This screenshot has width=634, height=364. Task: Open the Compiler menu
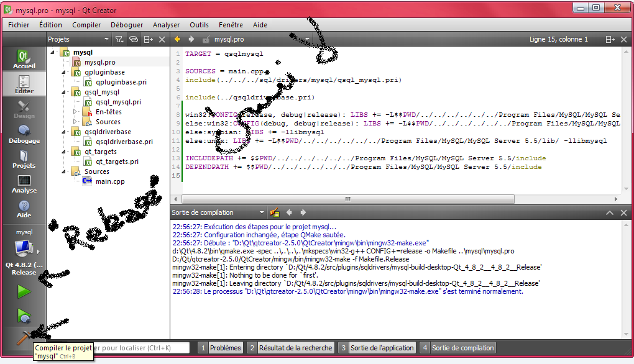[86, 25]
